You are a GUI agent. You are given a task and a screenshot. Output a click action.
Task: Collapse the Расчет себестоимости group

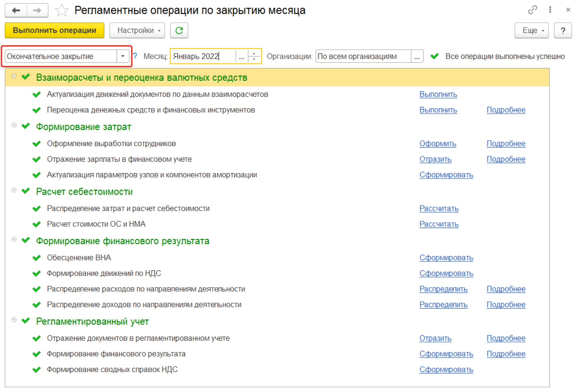click(x=14, y=190)
